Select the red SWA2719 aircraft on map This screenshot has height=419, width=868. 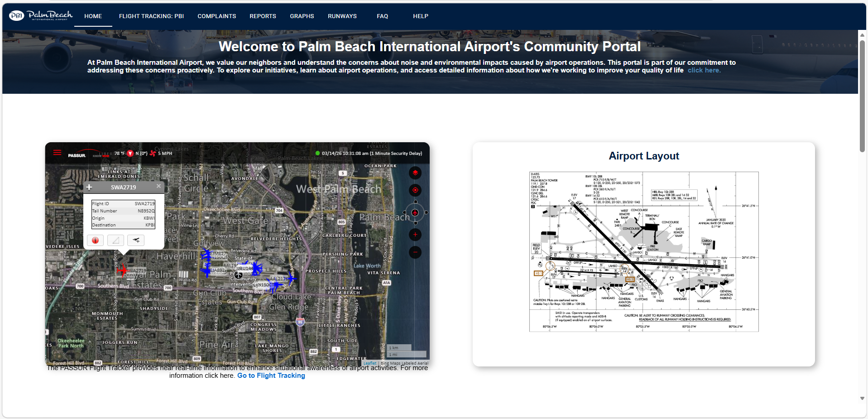(x=121, y=270)
